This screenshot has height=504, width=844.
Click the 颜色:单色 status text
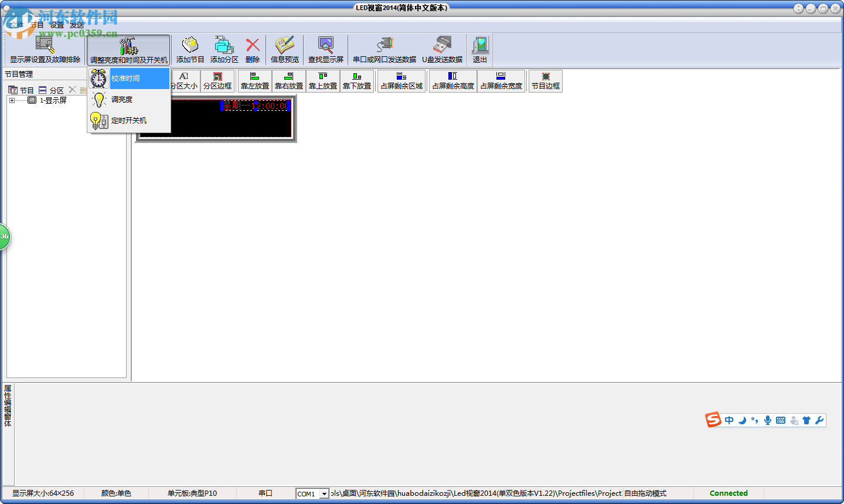(x=116, y=493)
